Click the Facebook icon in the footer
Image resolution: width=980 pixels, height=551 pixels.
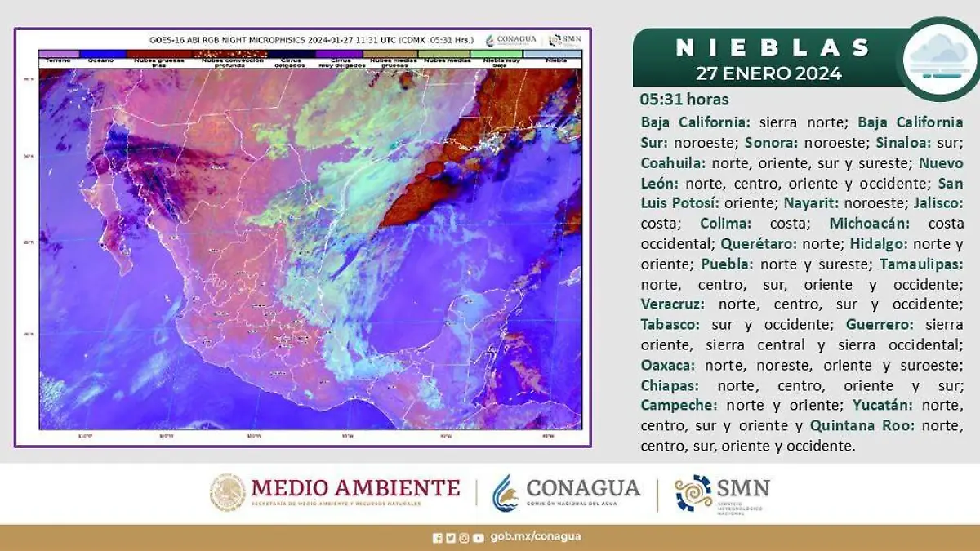[x=438, y=538]
